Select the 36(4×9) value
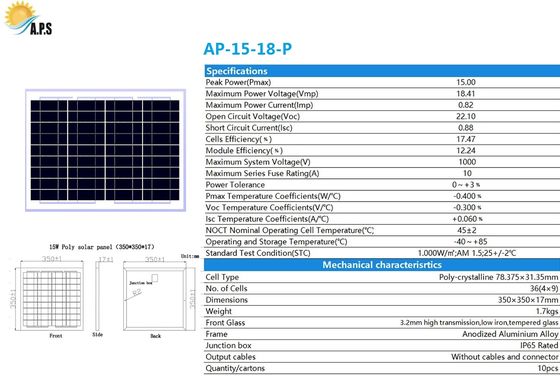 544,289
